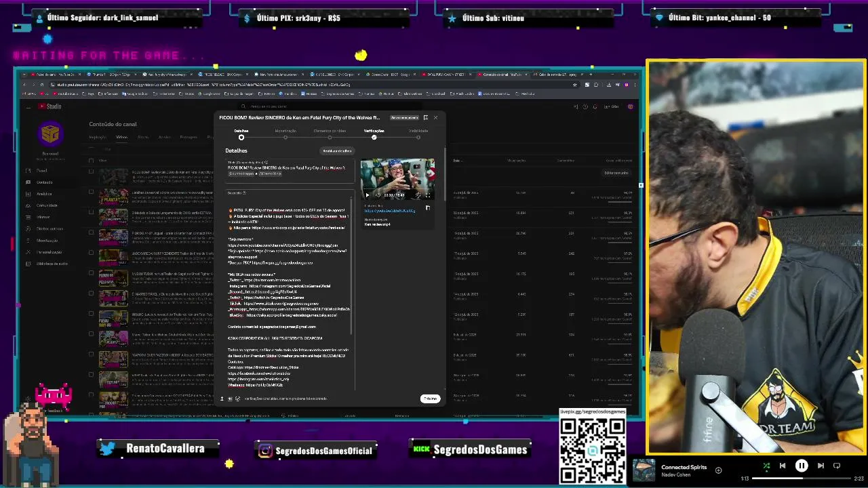The image size is (868, 488).
Task: Tick the select-all videos checkbox
Action: coord(91,161)
